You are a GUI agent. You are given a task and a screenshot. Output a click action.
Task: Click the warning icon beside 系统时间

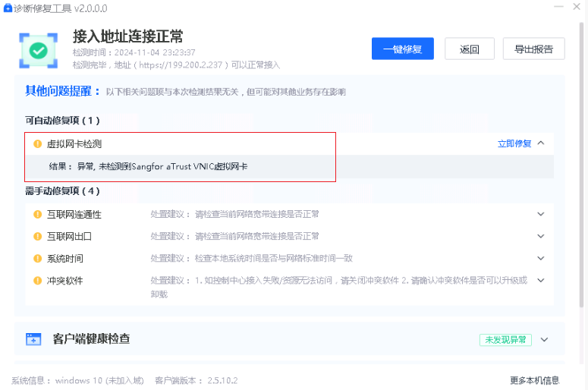(37, 258)
